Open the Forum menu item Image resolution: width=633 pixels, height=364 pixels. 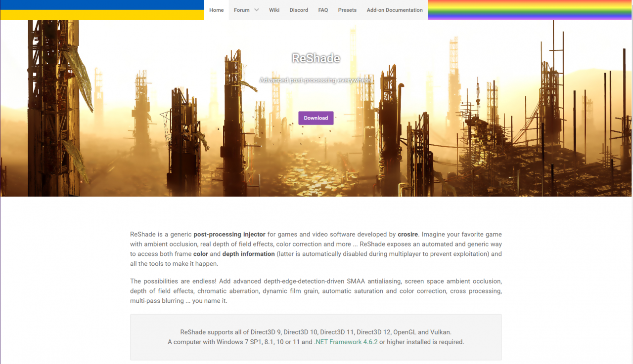pos(241,10)
